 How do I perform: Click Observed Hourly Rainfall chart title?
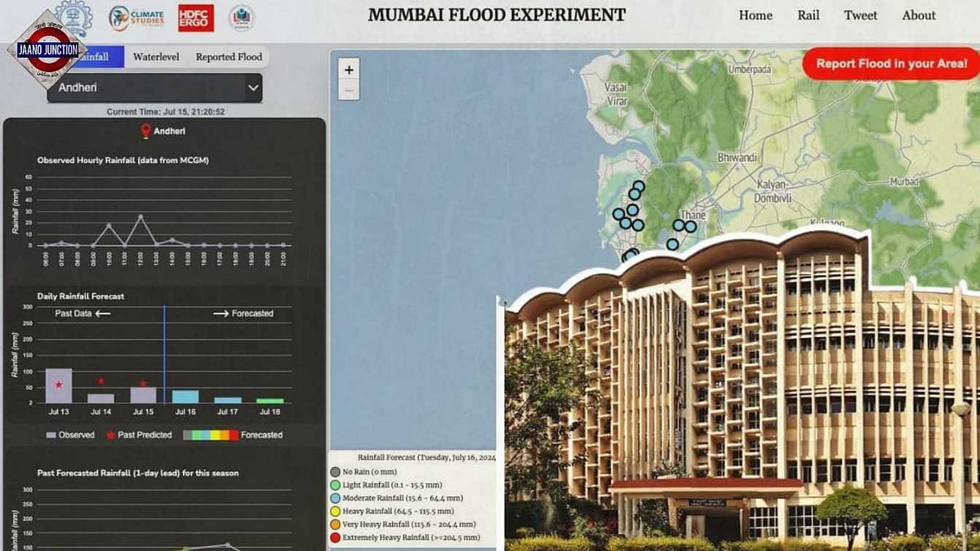point(122,160)
